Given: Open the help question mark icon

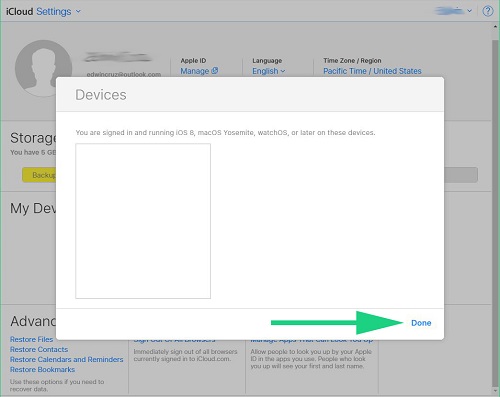Looking at the screenshot, I should [488, 11].
